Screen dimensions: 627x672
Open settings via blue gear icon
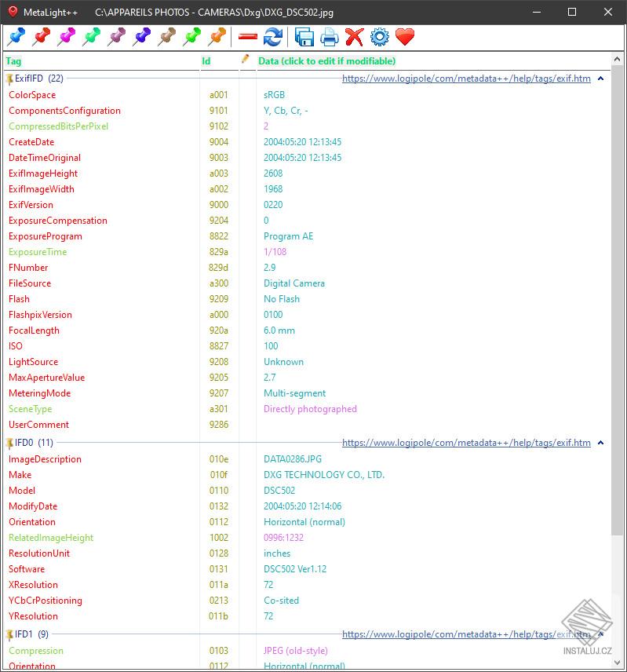click(380, 37)
